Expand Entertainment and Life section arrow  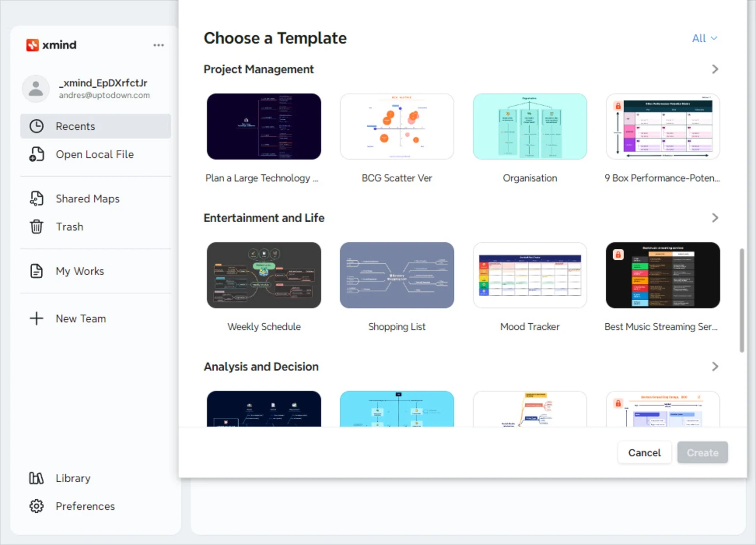point(715,218)
